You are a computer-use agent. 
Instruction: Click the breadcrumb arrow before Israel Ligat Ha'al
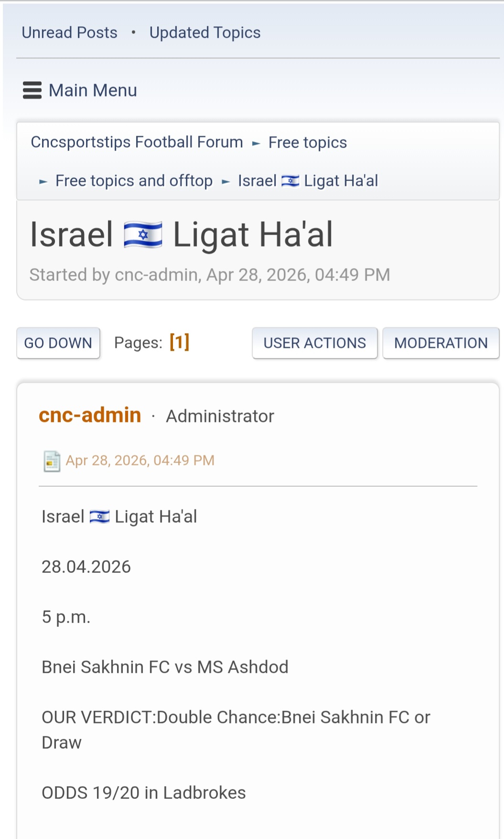(x=225, y=182)
